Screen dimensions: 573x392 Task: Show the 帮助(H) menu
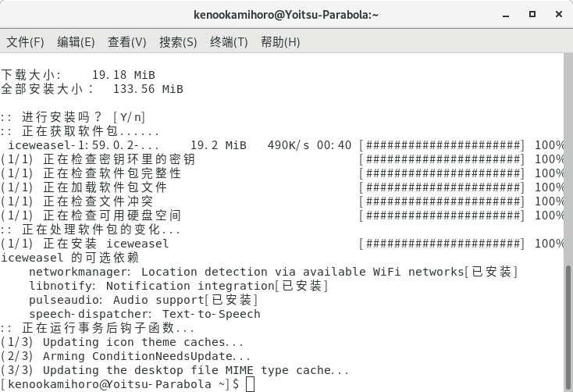[x=280, y=42]
